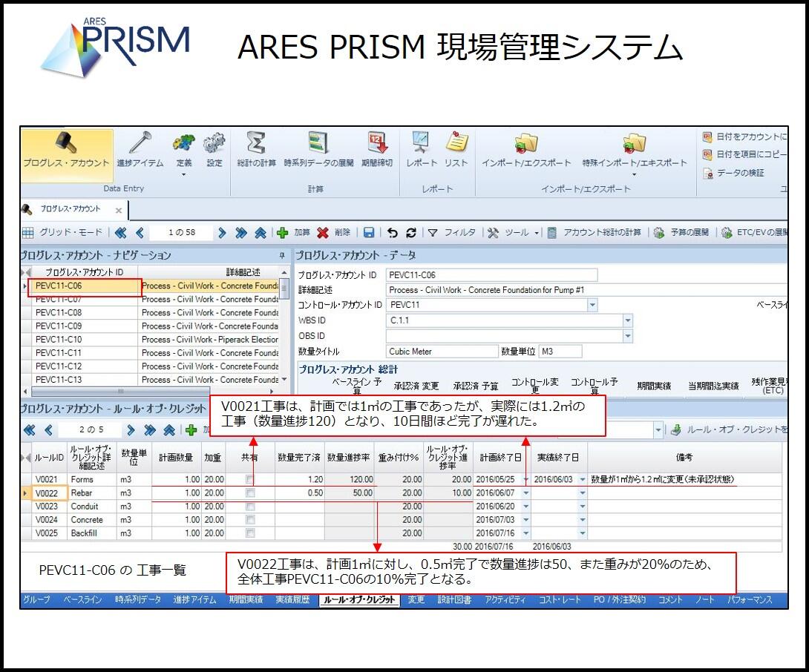Click the record position box '1 の 58'
The width and height of the screenshot is (809, 672).
pos(182,233)
